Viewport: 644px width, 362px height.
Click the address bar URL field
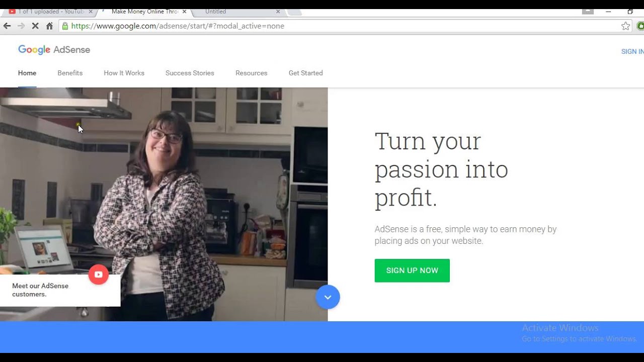(342, 26)
